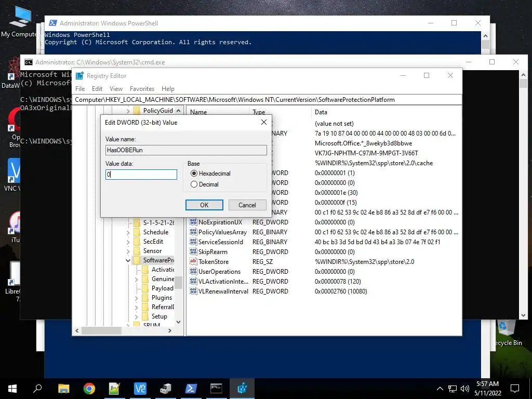Open VNC Viewer from the taskbar

pos(140,389)
